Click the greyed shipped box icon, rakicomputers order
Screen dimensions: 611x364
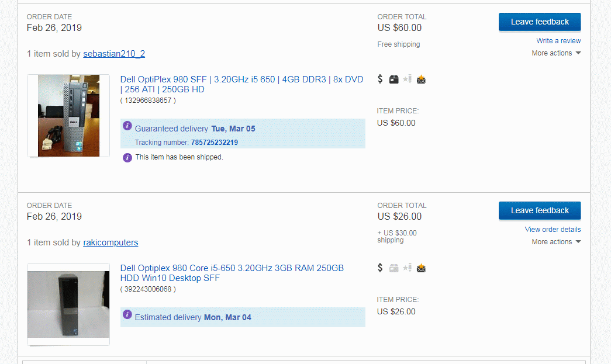tap(394, 268)
